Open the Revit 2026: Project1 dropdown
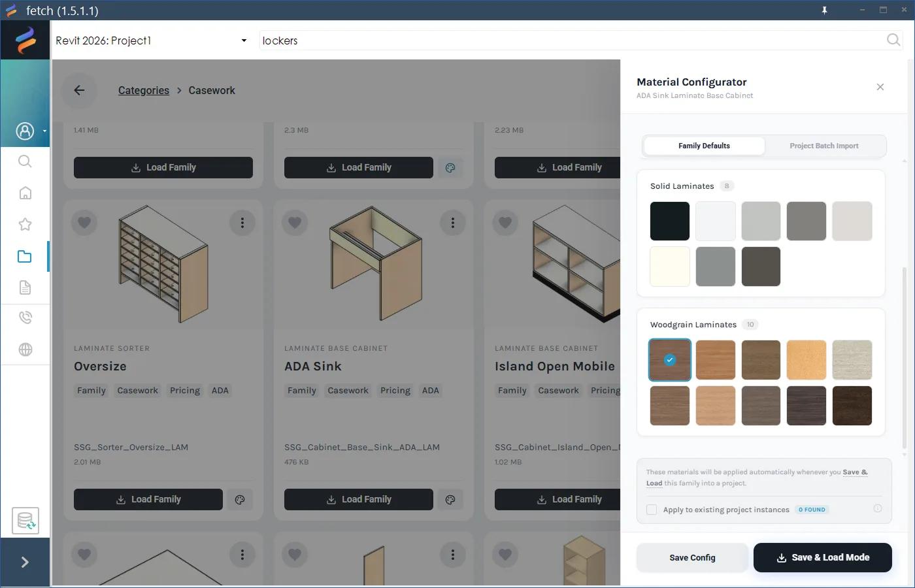The height and width of the screenshot is (588, 915). point(151,41)
